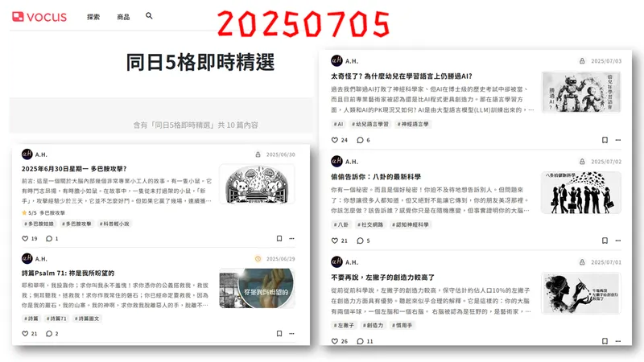Open A.H. avatar on the 詩篇Psalm 71 card

tap(27, 258)
